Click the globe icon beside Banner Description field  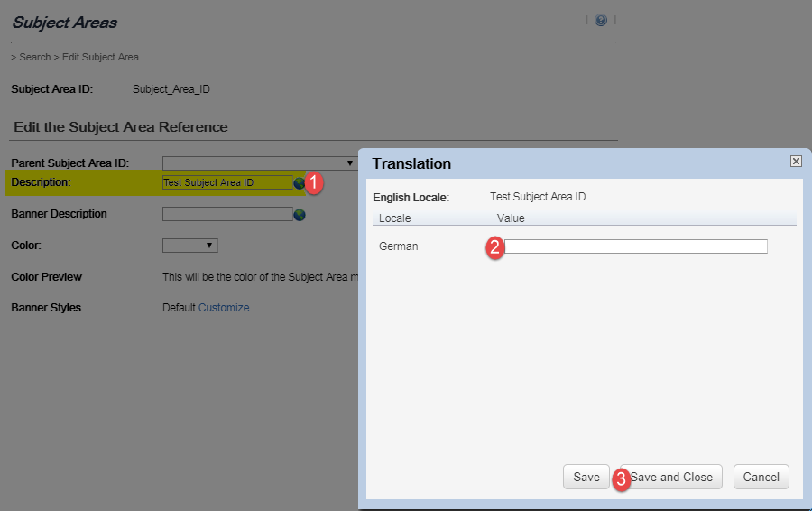(300, 215)
